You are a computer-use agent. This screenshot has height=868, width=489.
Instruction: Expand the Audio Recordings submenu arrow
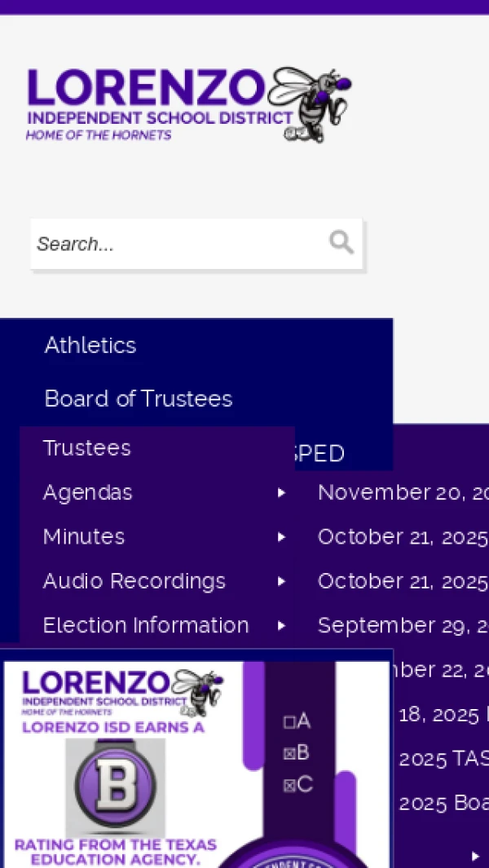pyautogui.click(x=281, y=581)
